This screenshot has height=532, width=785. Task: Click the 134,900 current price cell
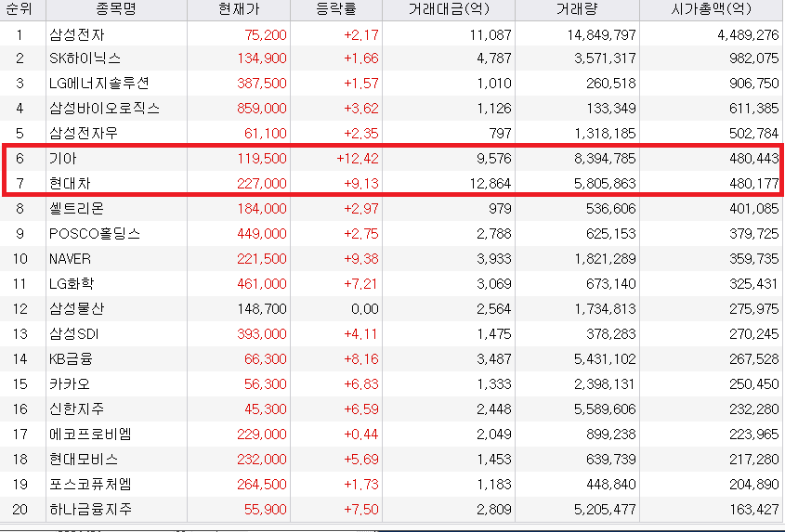tap(262, 58)
